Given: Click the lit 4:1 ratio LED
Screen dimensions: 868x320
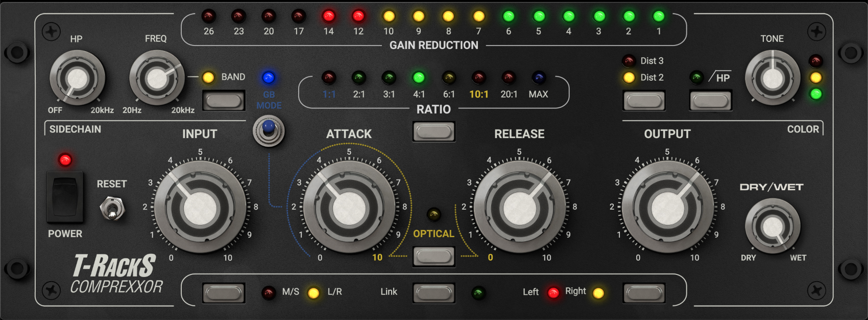Looking at the screenshot, I should 419,78.
